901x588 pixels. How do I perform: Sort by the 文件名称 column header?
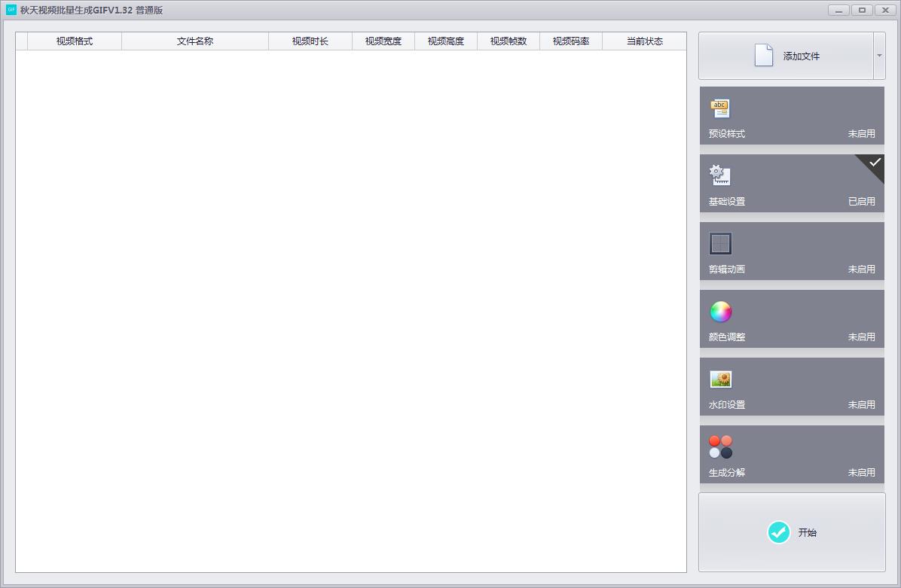[195, 41]
